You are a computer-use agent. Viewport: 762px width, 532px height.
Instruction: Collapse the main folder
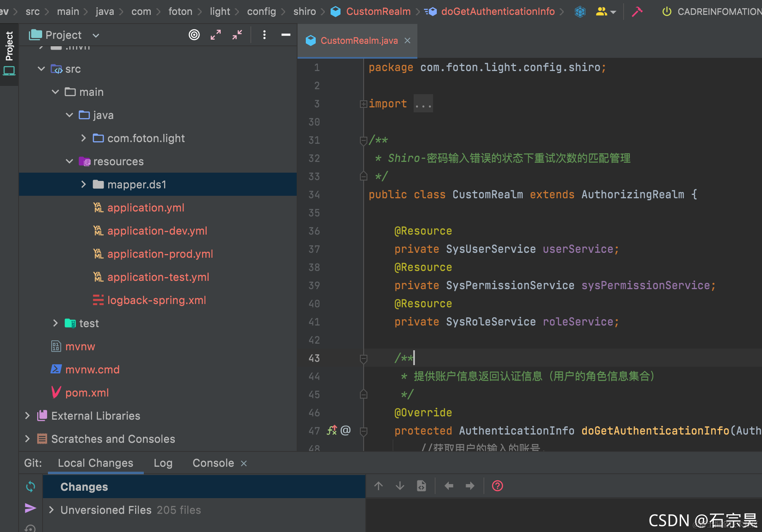[55, 92]
